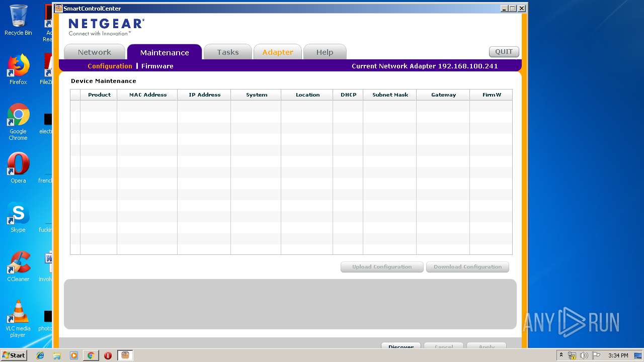Click the Subnet Mask column header

point(390,95)
